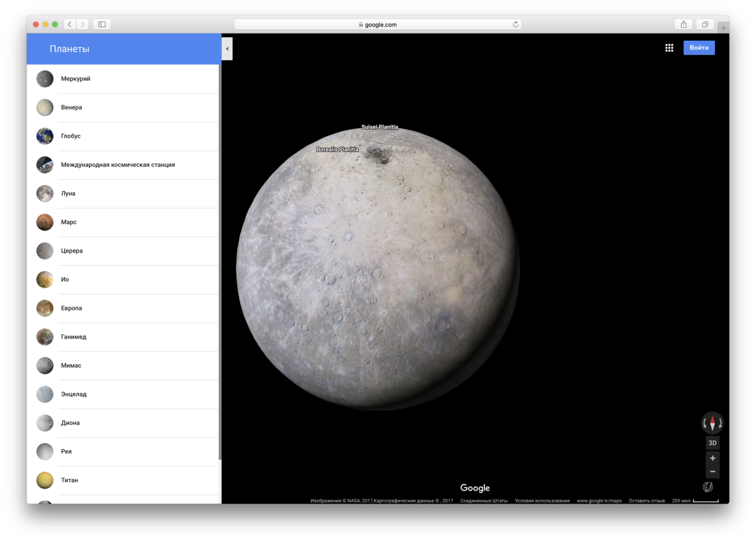The image size is (756, 542).
Task: Choose Международная космическая станция entry
Action: (x=118, y=165)
